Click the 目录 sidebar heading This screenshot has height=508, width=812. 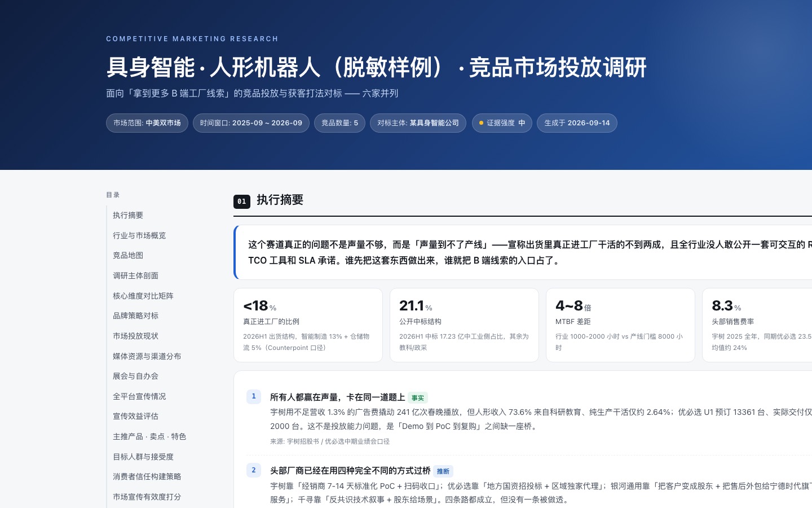113,195
